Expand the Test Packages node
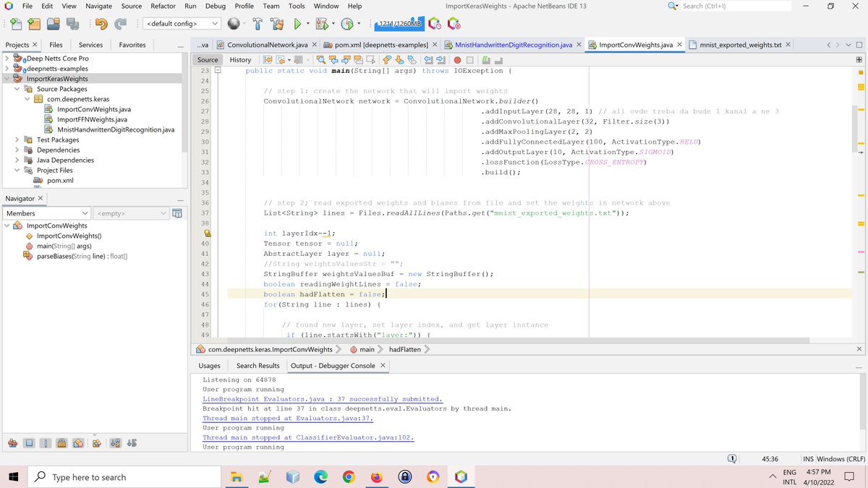The width and height of the screenshot is (868, 488). click(17, 140)
